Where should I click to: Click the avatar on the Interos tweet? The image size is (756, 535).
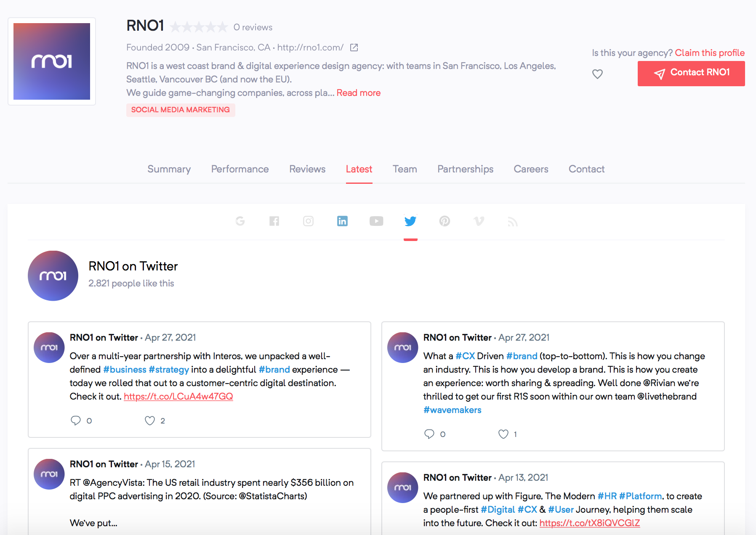point(49,347)
